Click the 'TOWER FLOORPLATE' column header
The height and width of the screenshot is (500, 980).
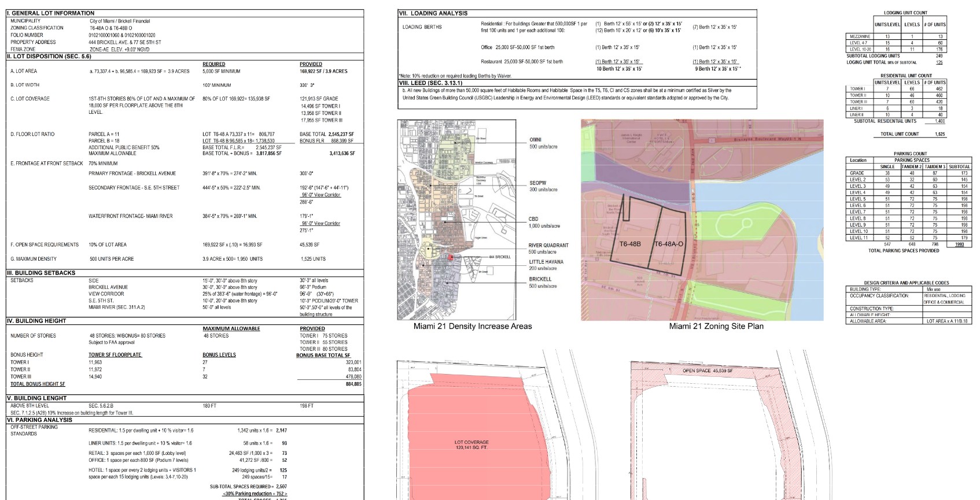[115, 355]
